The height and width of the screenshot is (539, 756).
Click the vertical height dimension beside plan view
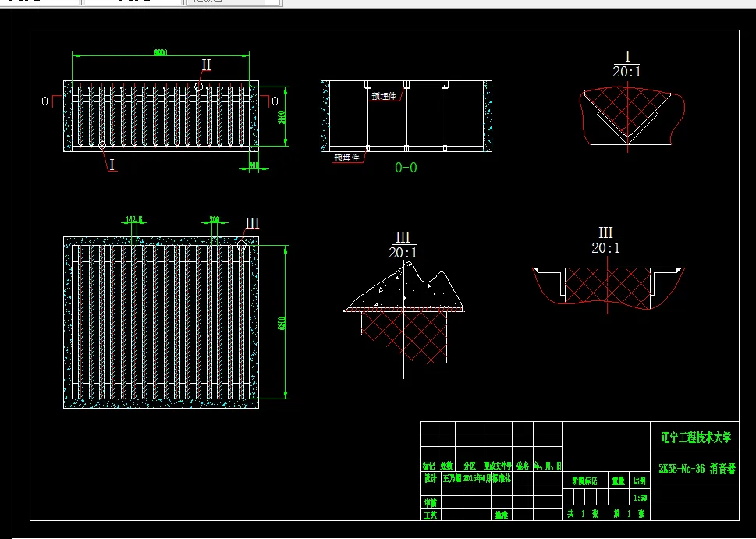click(283, 322)
